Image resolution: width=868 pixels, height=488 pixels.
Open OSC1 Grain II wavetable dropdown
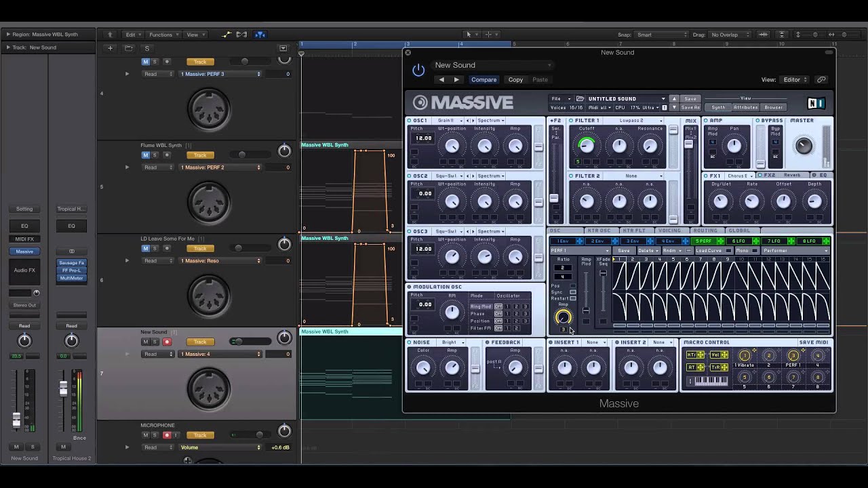point(450,121)
